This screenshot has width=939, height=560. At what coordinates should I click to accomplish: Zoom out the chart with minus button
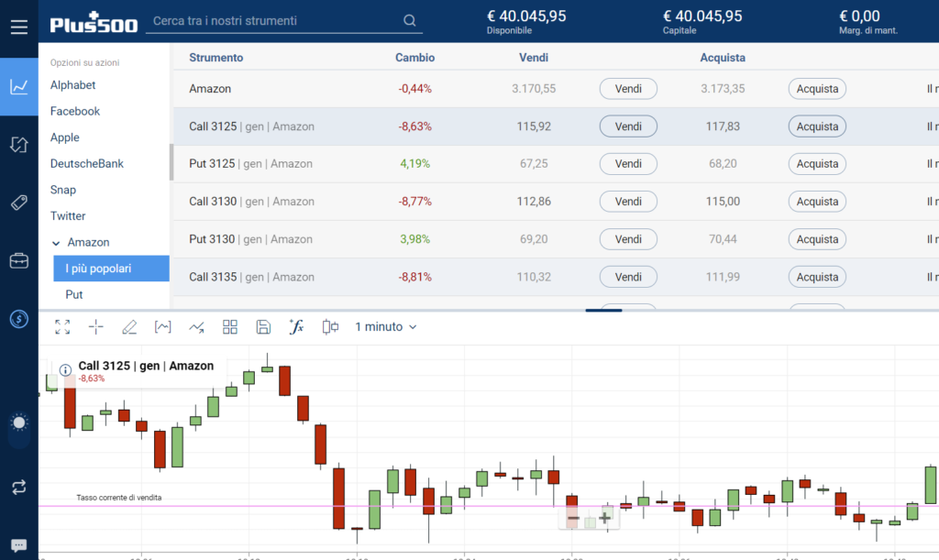click(573, 518)
